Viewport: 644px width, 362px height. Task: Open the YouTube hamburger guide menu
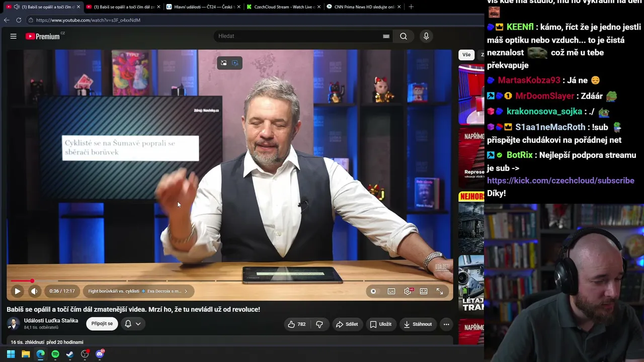(14, 36)
